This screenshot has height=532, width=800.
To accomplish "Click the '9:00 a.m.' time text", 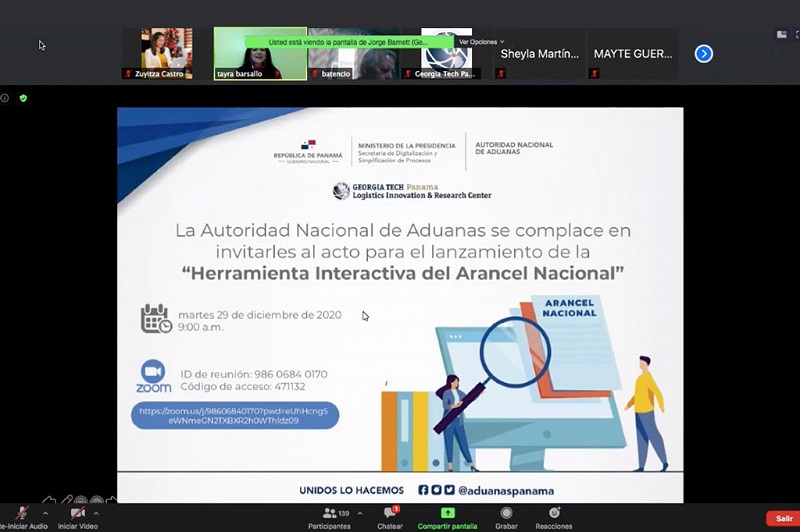I will 201,327.
